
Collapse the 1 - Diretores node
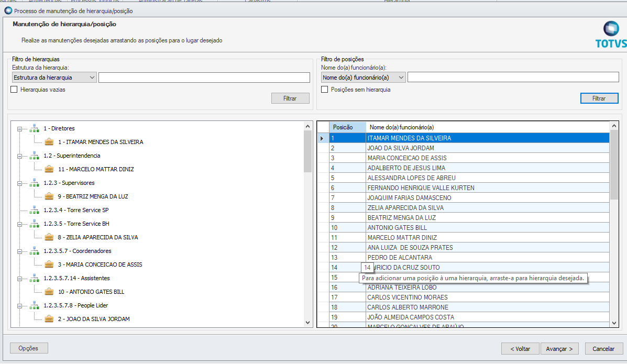19,129
